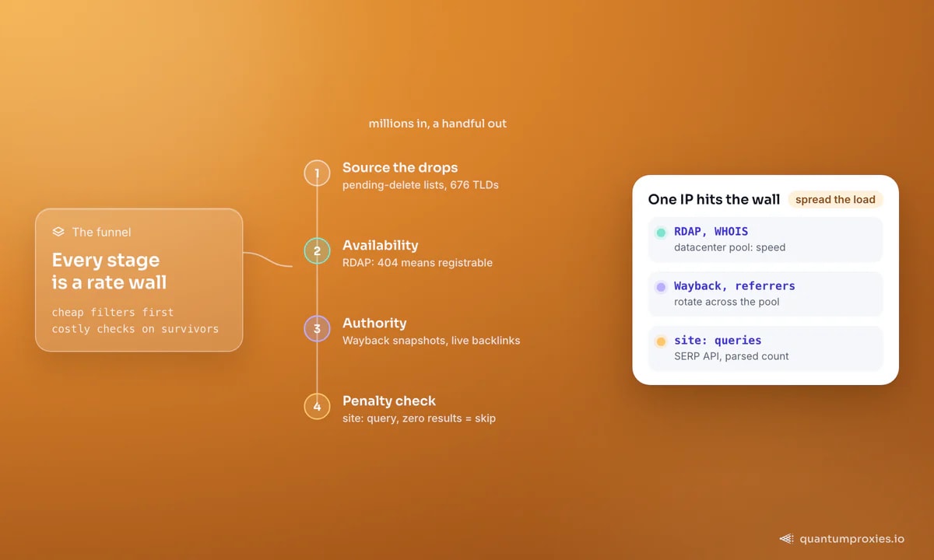Select the site: queries row
934x560 pixels.
(766, 348)
